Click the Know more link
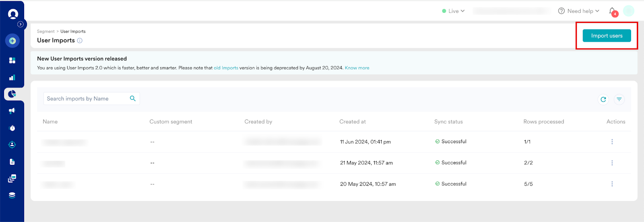 [x=357, y=68]
